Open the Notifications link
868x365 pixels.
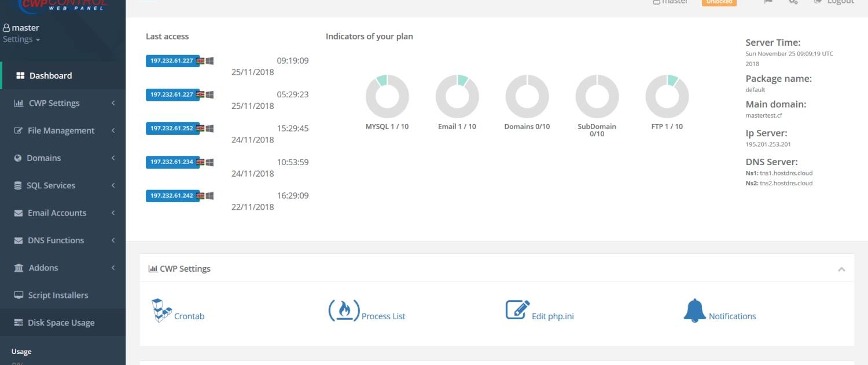pyautogui.click(x=733, y=316)
